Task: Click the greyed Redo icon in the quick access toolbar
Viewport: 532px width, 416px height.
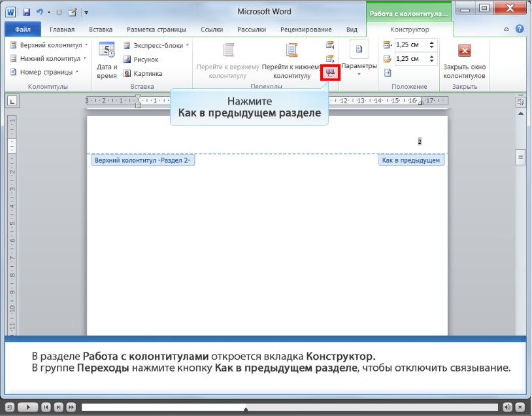Action: (59, 12)
